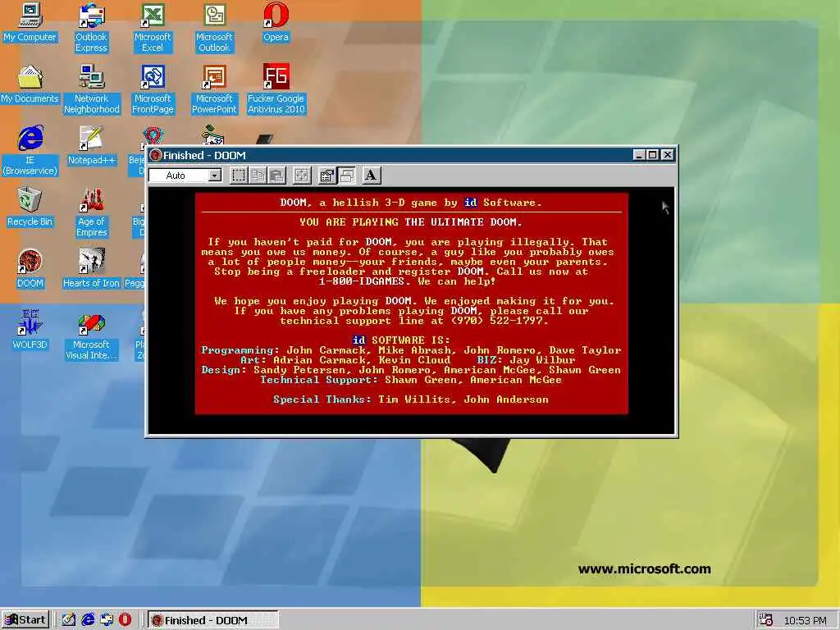Click the 'Special Thanks: Tim Willits, John Anderson' line
The height and width of the screenshot is (630, 840).
coord(411,399)
